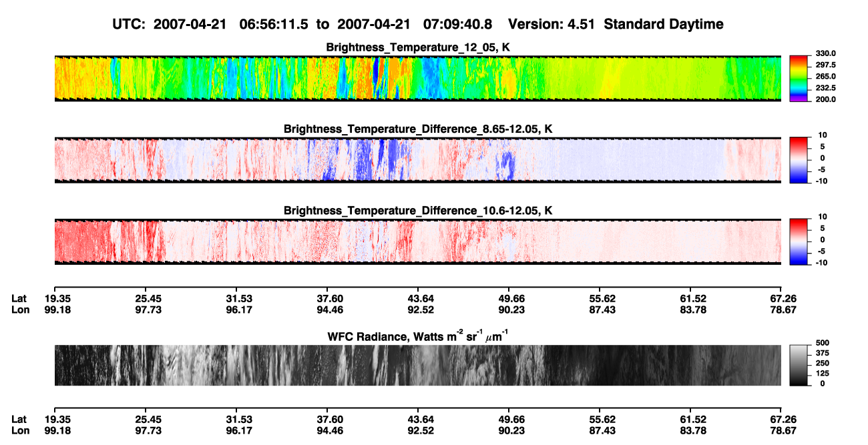Image resolution: width=868 pixels, height=445 pixels.
Task: Click the UTC end time 07:09:40.8
Action: [x=457, y=25]
